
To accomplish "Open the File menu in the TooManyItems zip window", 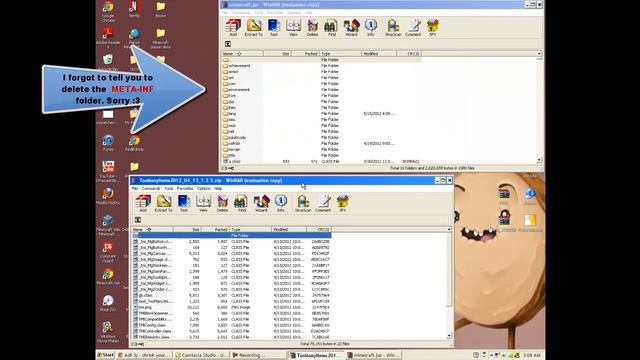I will point(135,189).
